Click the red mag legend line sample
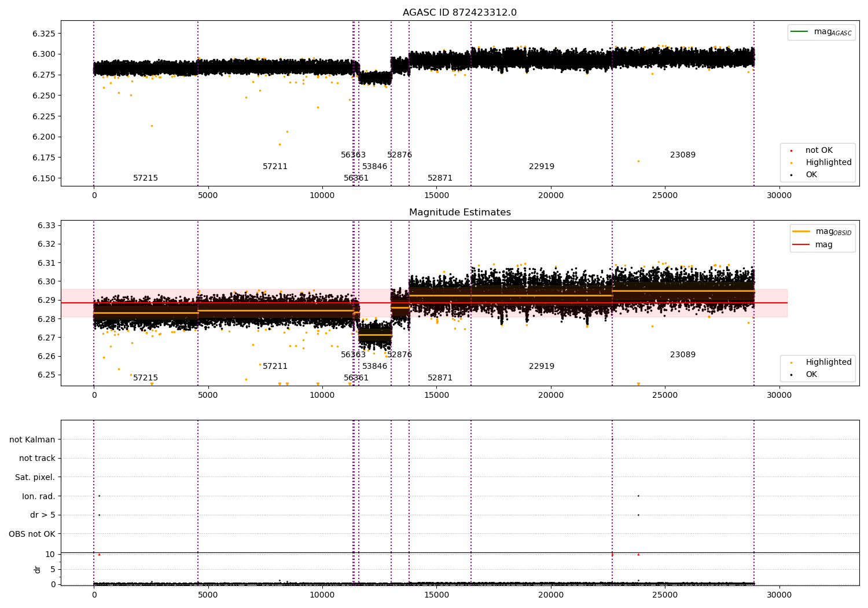 click(801, 244)
